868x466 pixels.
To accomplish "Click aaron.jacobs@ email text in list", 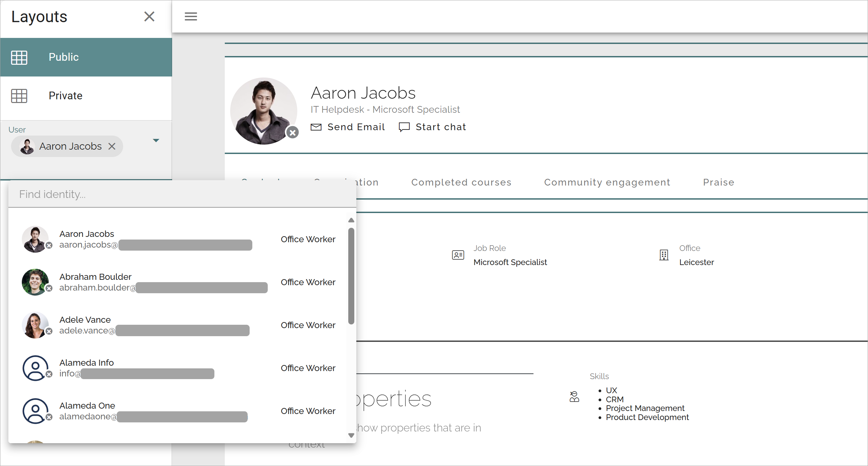I will click(x=89, y=245).
